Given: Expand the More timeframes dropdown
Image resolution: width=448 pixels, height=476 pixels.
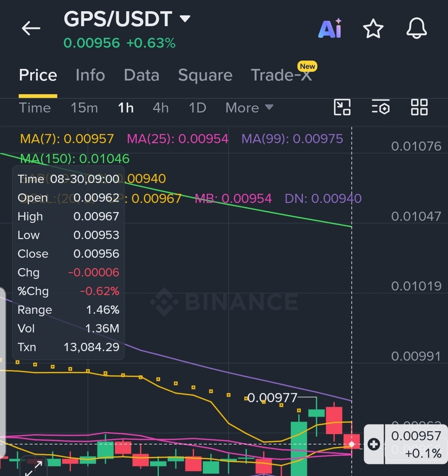Looking at the screenshot, I should point(249,108).
